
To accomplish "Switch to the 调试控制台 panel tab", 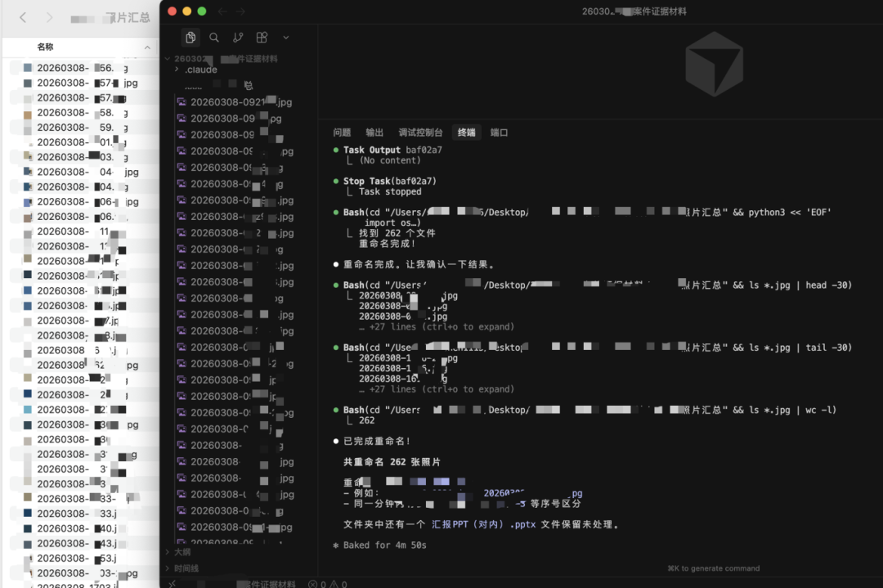I will click(x=421, y=132).
